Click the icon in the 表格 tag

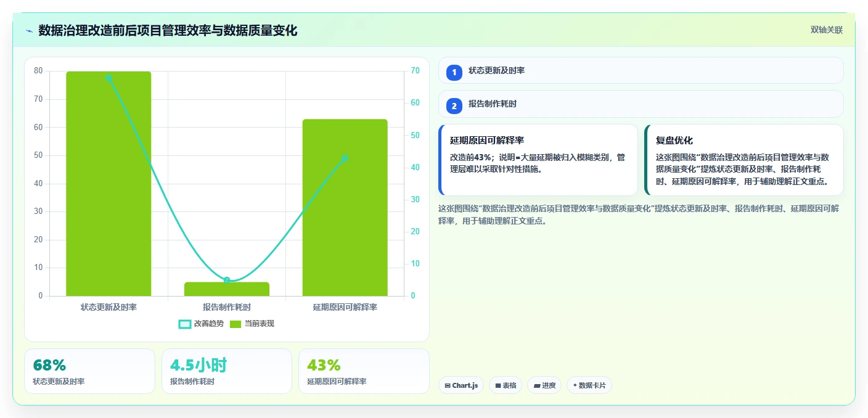[x=498, y=386]
